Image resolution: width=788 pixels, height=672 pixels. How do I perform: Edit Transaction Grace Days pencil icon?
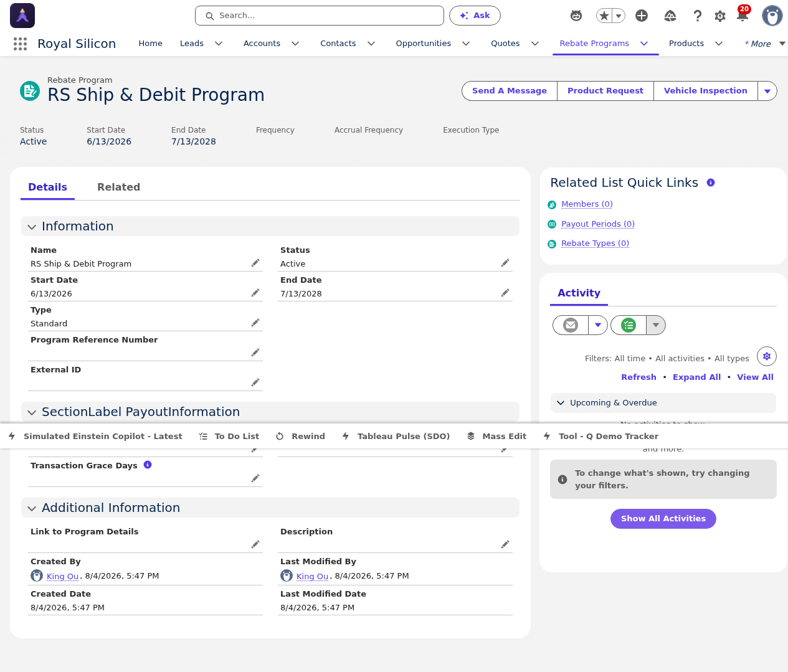(255, 479)
